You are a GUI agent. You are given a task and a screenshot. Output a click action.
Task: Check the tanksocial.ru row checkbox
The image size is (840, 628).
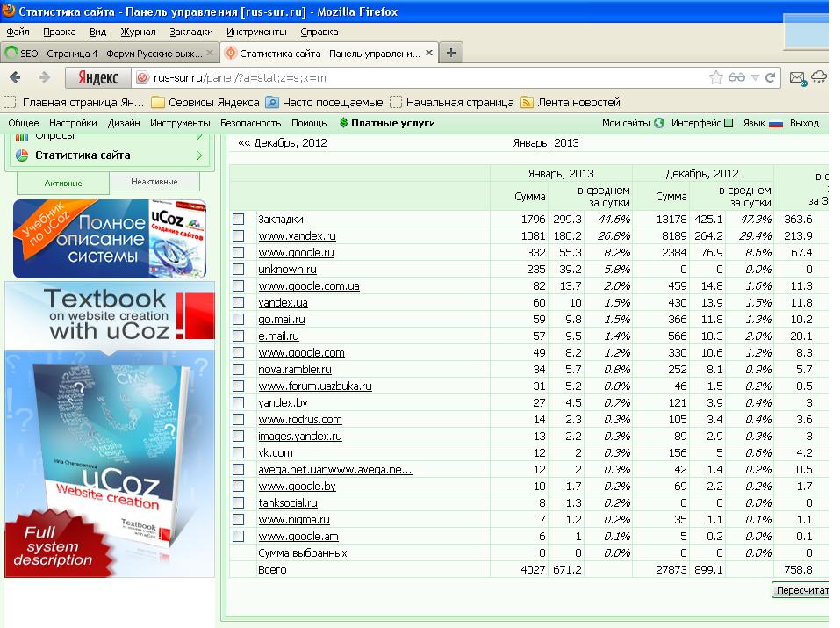pos(239,503)
